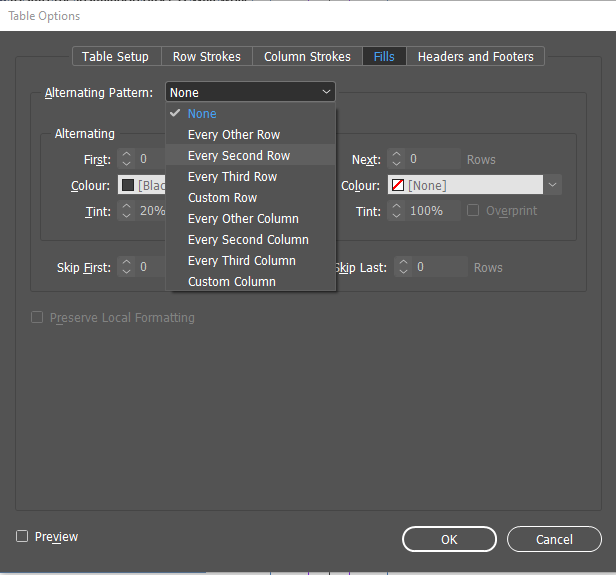Choose Every Second Row pattern
Screen dimensions: 616x575
[251, 156]
